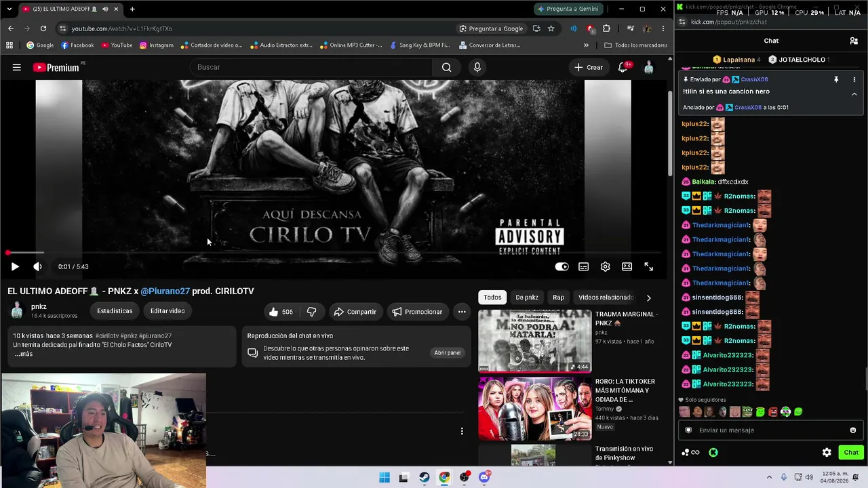Show hidden system tray icons

point(769,477)
